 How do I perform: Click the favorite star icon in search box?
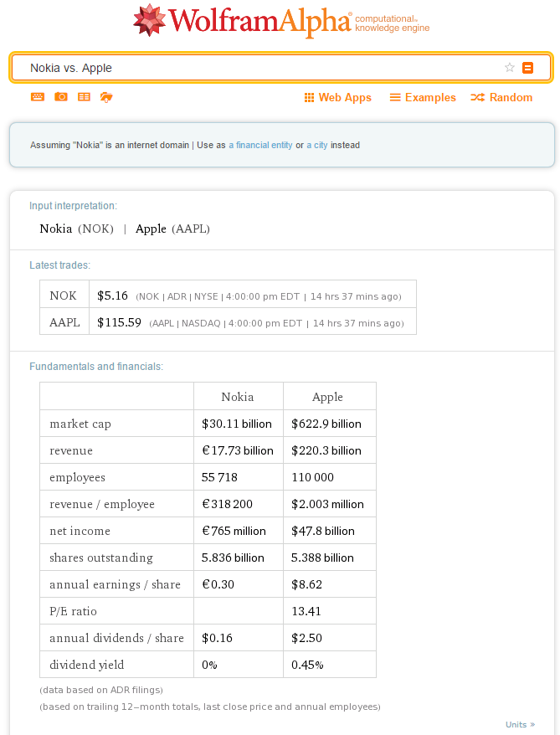[x=510, y=68]
